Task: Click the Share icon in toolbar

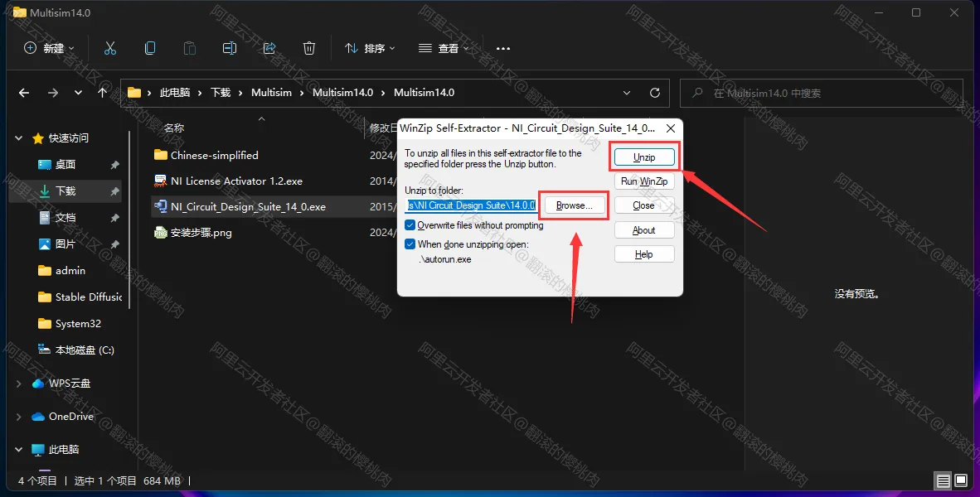Action: click(x=269, y=48)
